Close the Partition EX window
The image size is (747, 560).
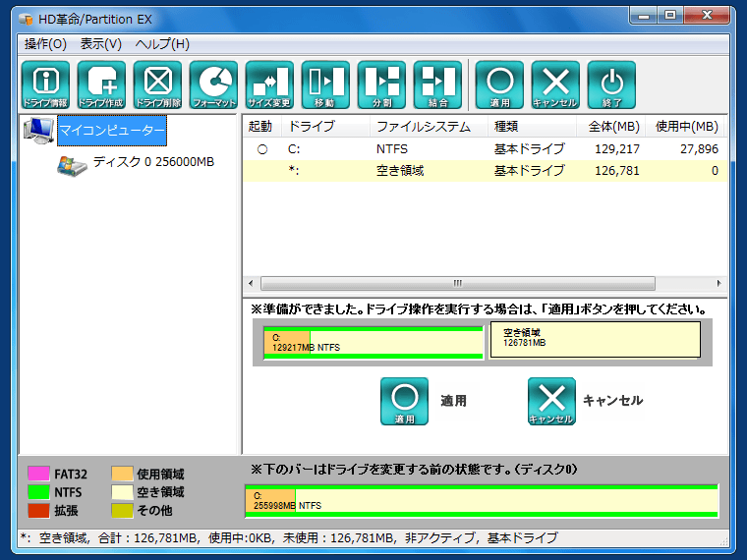point(707,16)
